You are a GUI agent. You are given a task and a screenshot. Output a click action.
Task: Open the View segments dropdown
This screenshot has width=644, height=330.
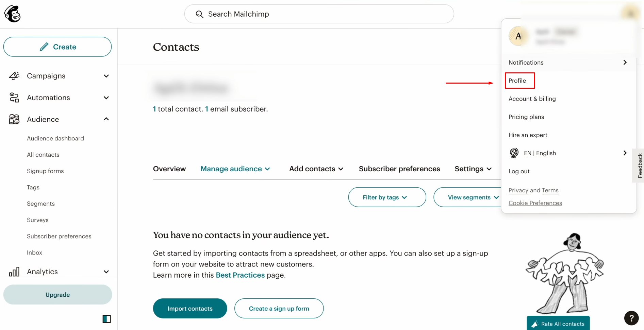[x=468, y=197]
